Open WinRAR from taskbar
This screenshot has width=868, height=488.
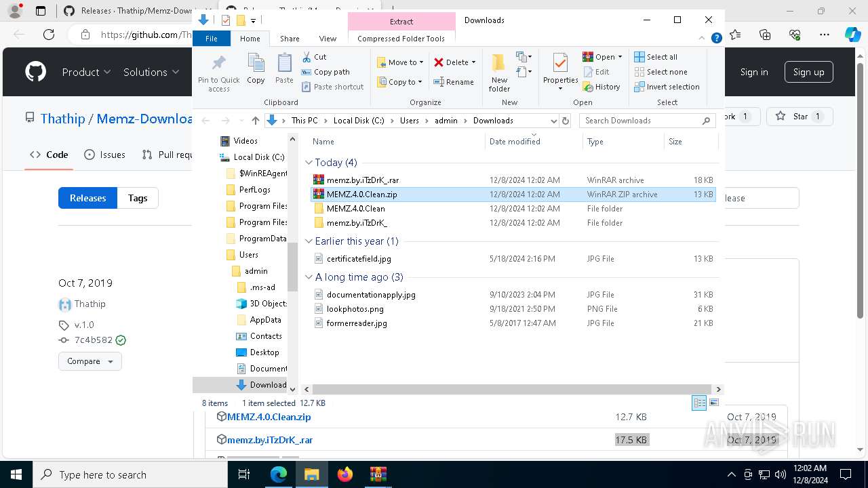point(378,474)
